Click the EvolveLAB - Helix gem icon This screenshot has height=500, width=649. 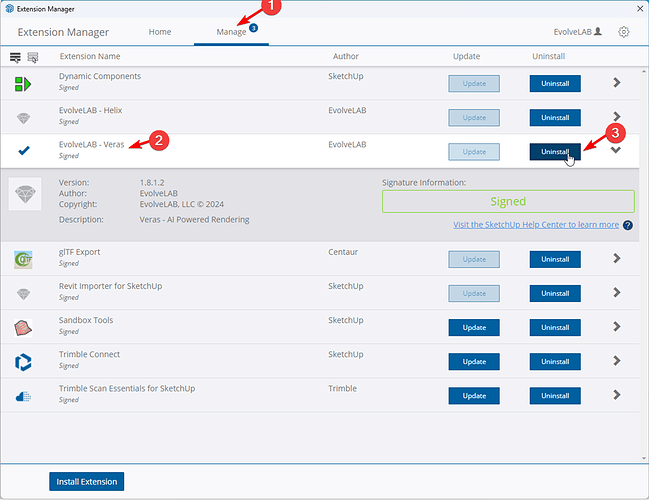[x=23, y=119]
